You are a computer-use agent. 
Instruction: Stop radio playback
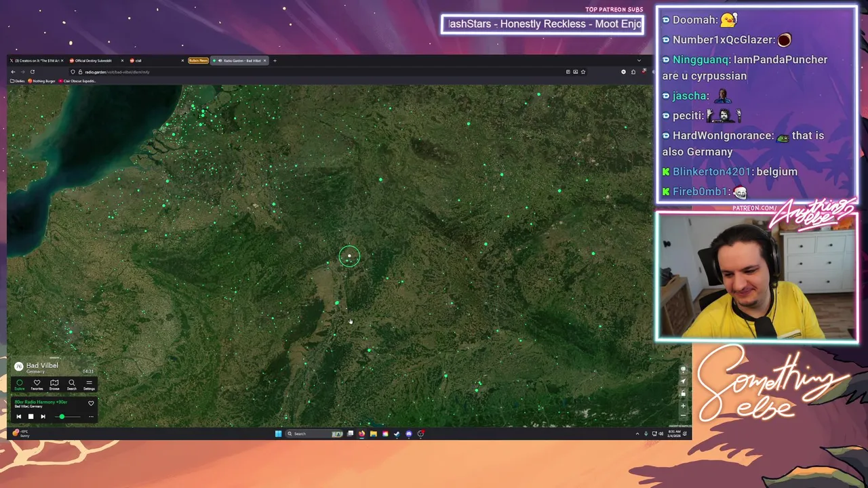(31, 416)
